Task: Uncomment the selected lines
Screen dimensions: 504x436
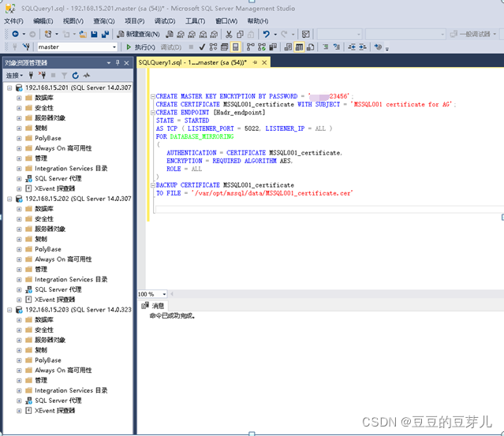Action: 337,47
